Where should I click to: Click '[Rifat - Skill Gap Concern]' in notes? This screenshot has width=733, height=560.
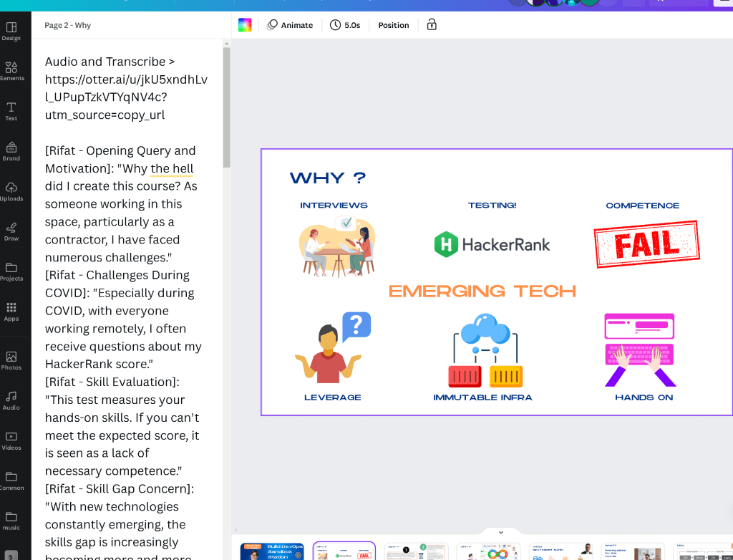coord(120,488)
